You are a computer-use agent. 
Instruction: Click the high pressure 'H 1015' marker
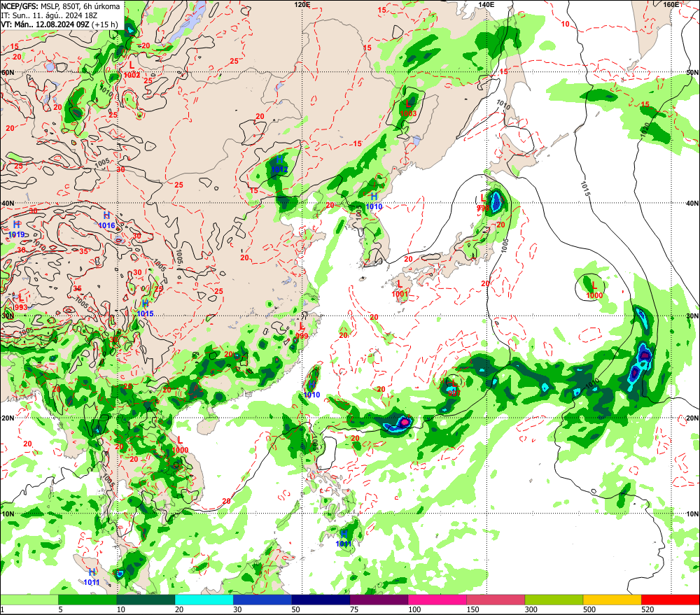pos(145,309)
